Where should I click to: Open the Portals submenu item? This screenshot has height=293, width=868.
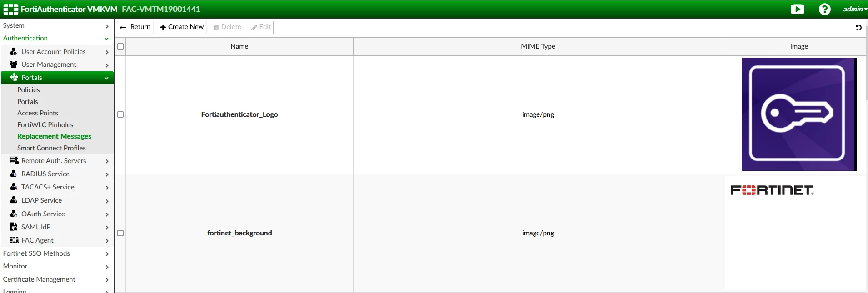tap(28, 102)
